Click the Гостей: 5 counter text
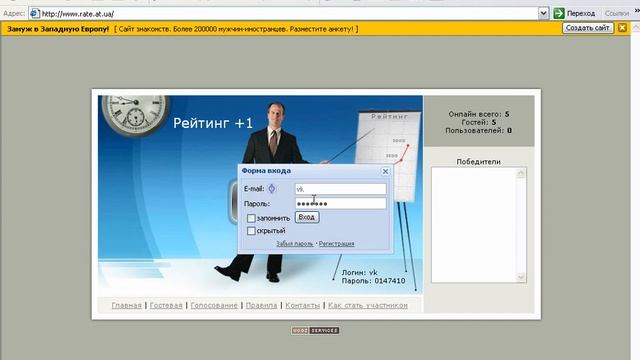The image size is (640, 360). pos(478,122)
